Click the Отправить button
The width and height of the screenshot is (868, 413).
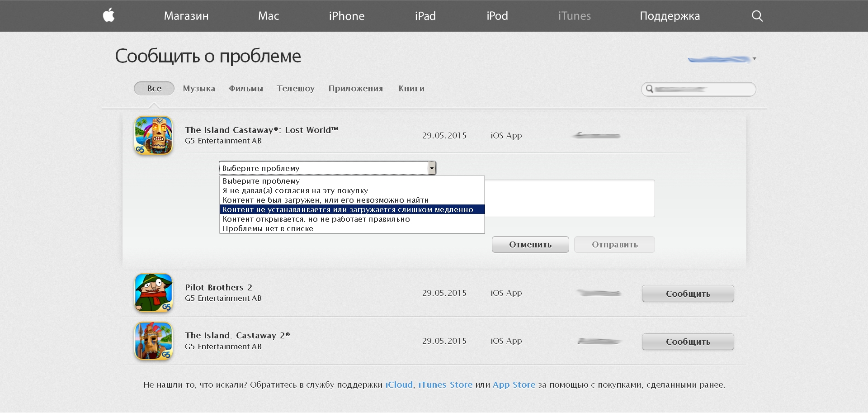click(x=615, y=245)
